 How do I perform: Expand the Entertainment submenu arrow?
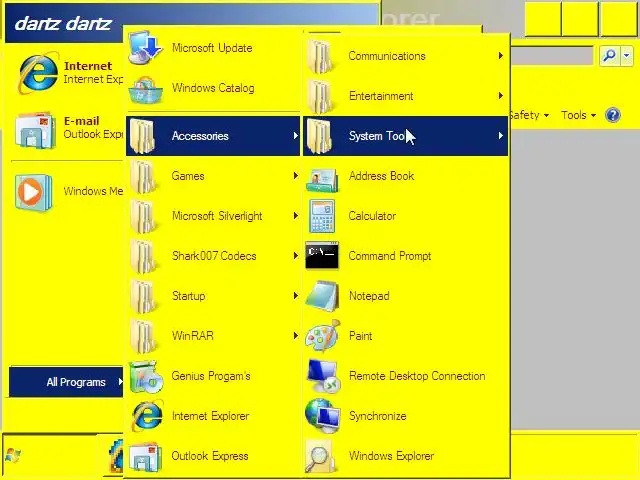[500, 96]
